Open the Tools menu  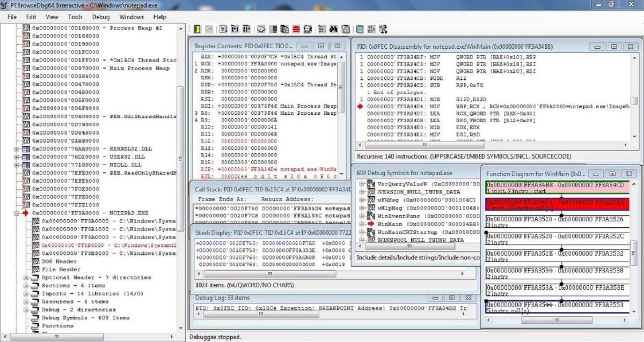pyautogui.click(x=75, y=17)
